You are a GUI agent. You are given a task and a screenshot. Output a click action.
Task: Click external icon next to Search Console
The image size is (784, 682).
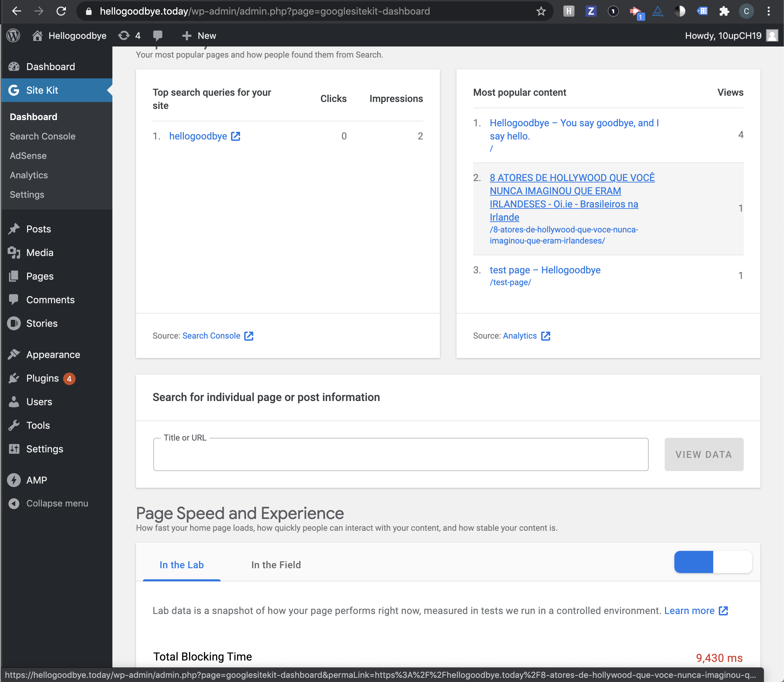[x=248, y=336]
